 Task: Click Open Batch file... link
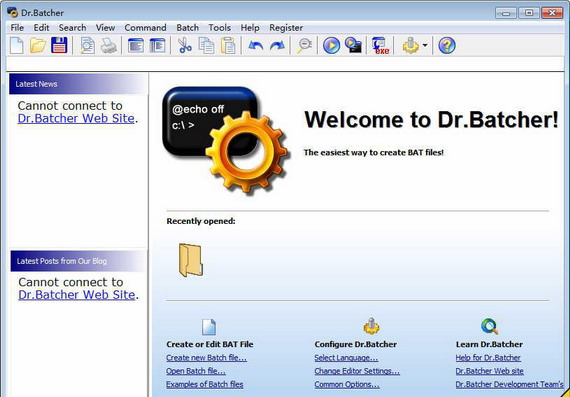click(x=196, y=371)
